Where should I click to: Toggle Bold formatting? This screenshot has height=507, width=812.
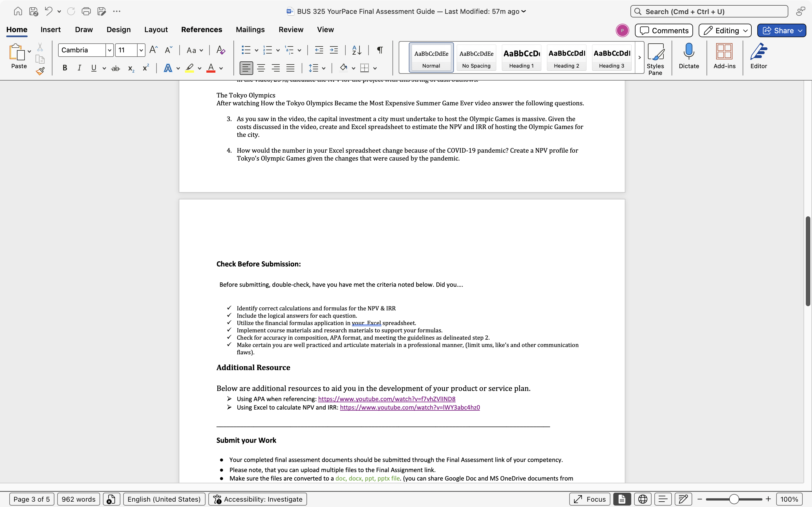click(x=65, y=68)
